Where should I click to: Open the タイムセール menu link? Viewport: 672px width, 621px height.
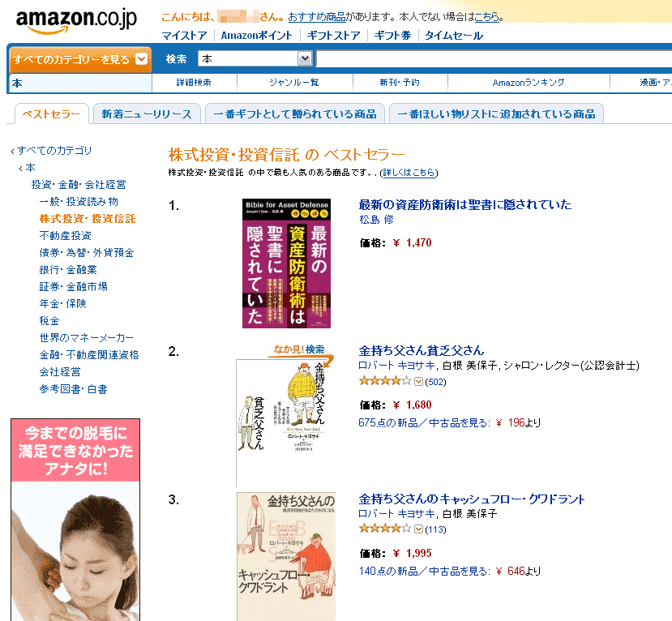coord(453,36)
